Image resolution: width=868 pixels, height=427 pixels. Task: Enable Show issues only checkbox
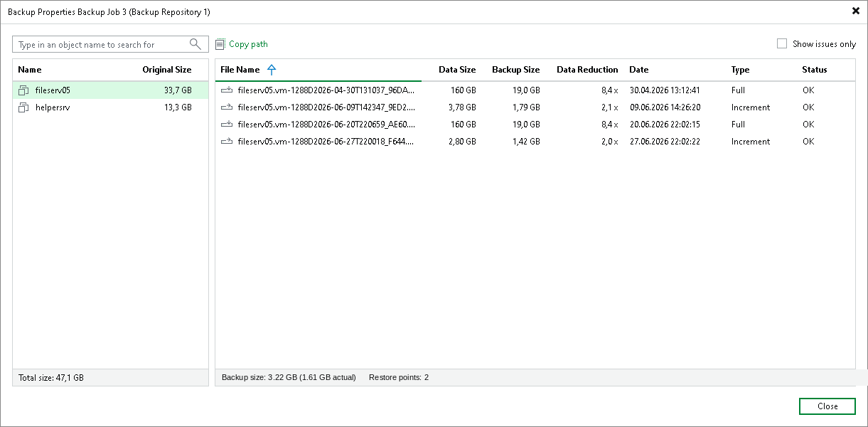pyautogui.click(x=782, y=43)
